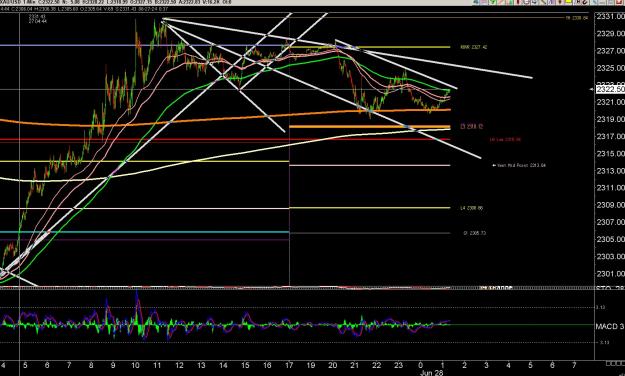Select the cyan horizontal level line
The height and width of the screenshot is (376, 625).
pos(144,232)
